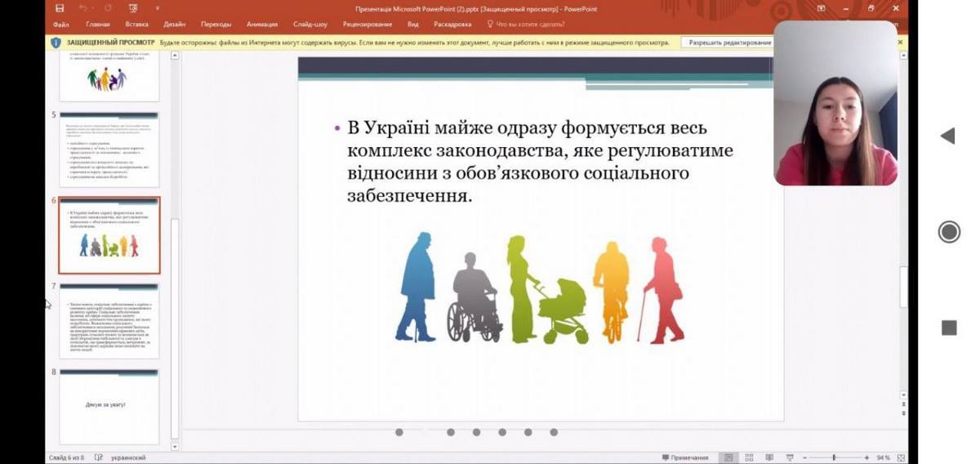Fit slide to current window icon
The height and width of the screenshot is (464, 980).
click(x=901, y=457)
